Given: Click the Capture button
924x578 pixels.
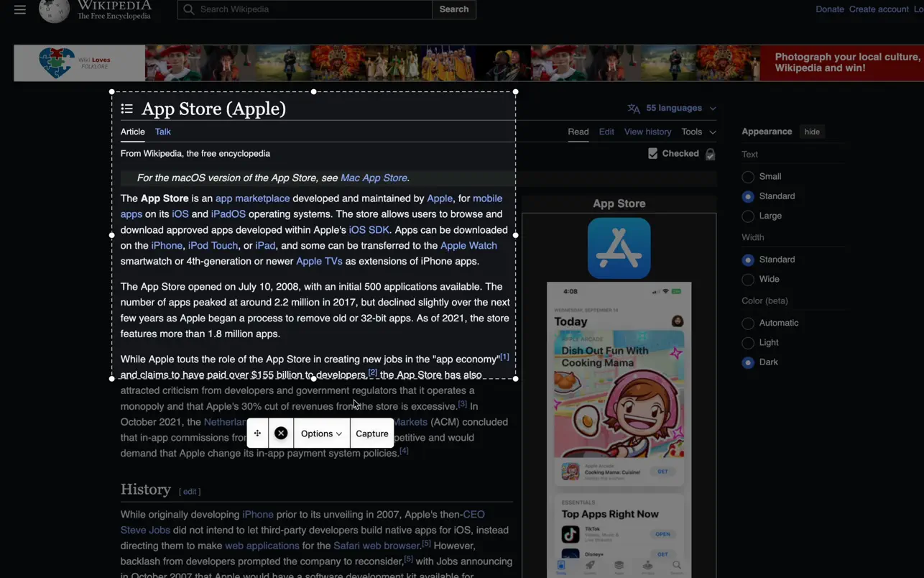Looking at the screenshot, I should pos(372,433).
